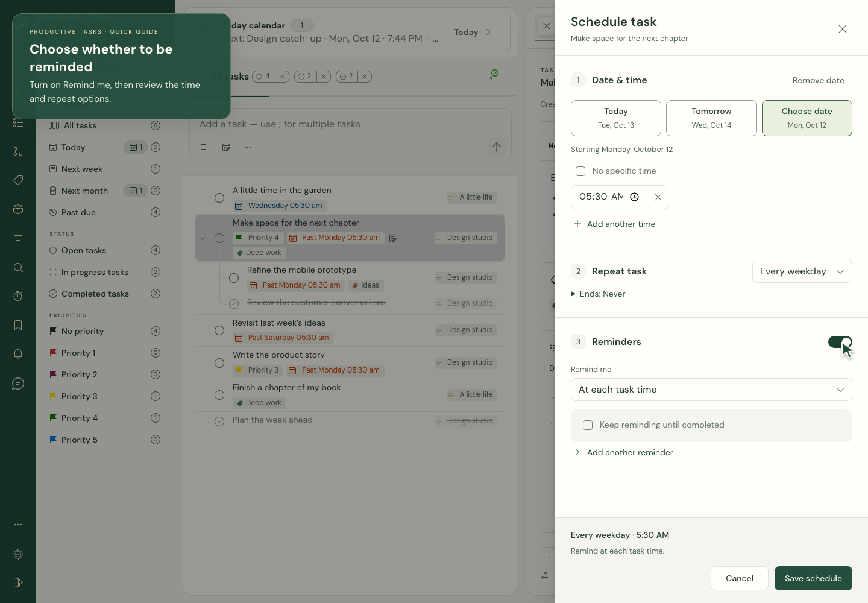This screenshot has width=868, height=603.
Task: Clear the 05:30 AM time entry
Action: 658,197
